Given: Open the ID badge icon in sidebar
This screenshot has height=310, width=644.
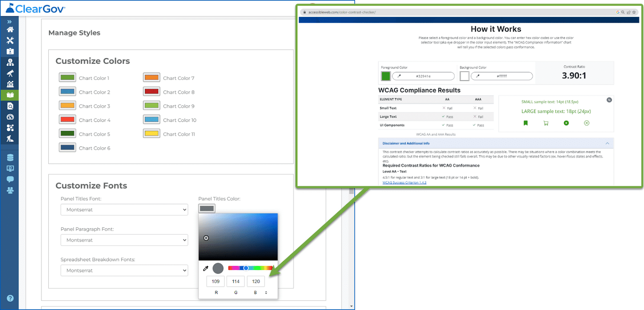Looking at the screenshot, I should click(x=10, y=51).
